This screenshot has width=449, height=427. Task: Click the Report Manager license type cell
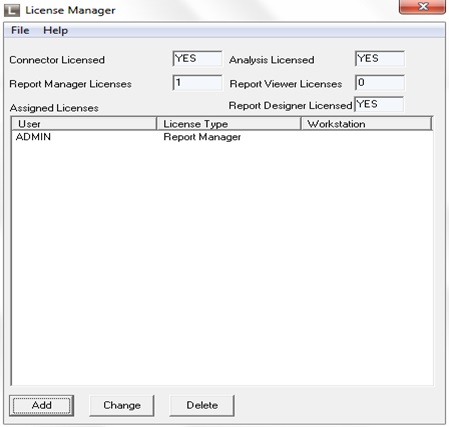(202, 137)
